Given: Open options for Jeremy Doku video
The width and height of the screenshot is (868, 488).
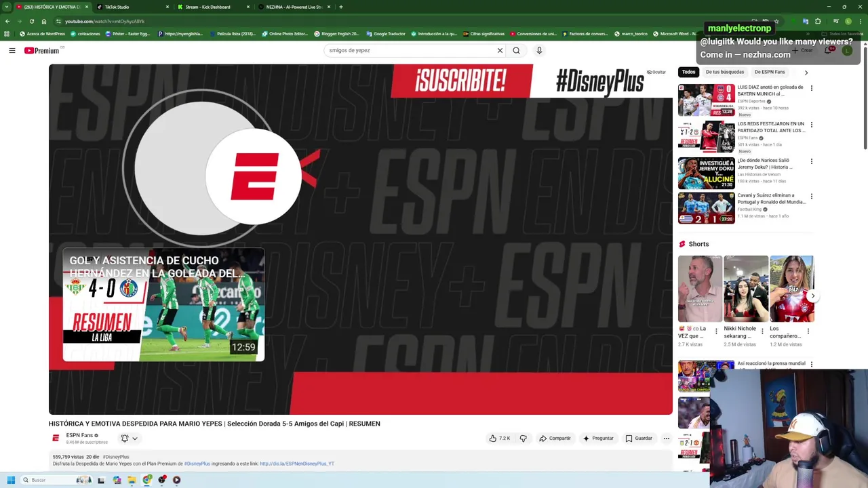Looking at the screenshot, I should 811,161.
